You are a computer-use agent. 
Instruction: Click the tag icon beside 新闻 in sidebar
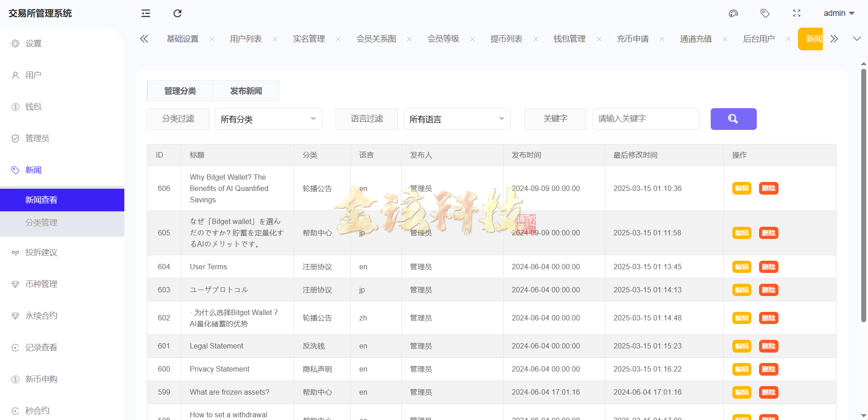[x=15, y=170]
